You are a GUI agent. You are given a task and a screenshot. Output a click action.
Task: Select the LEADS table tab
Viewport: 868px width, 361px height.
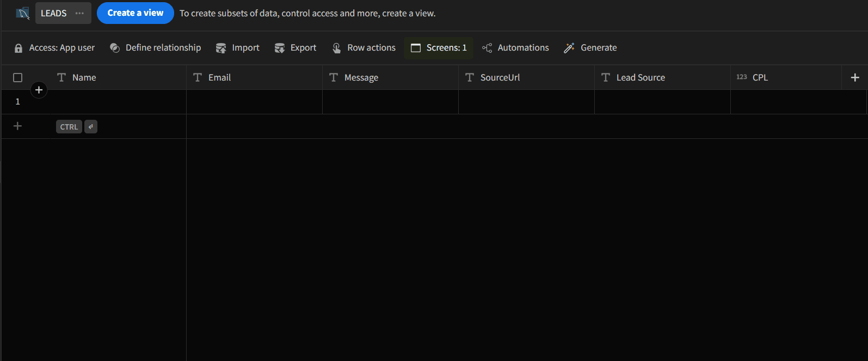(x=63, y=13)
